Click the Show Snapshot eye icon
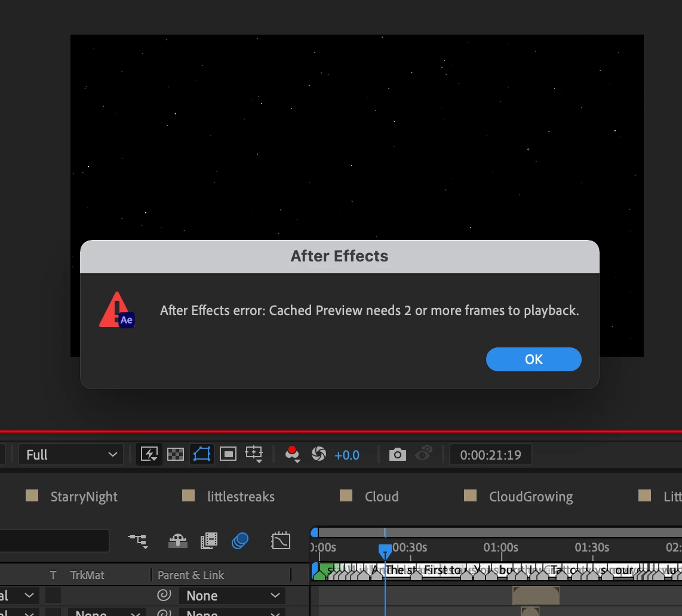The width and height of the screenshot is (682, 616). [x=423, y=454]
